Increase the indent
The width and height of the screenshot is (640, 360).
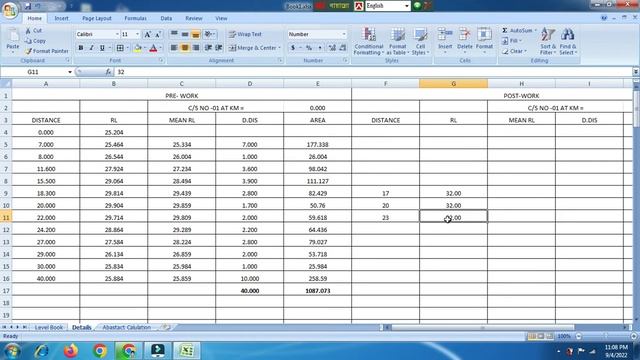tap(219, 48)
